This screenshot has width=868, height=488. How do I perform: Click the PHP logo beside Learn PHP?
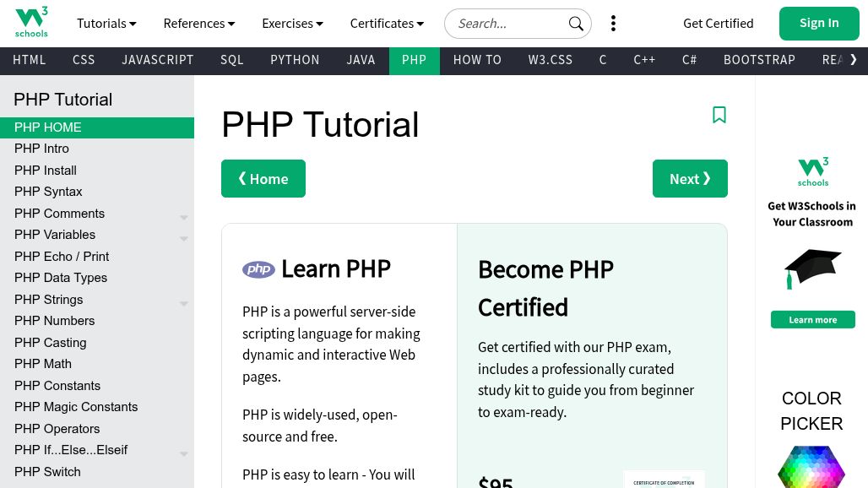pos(258,269)
